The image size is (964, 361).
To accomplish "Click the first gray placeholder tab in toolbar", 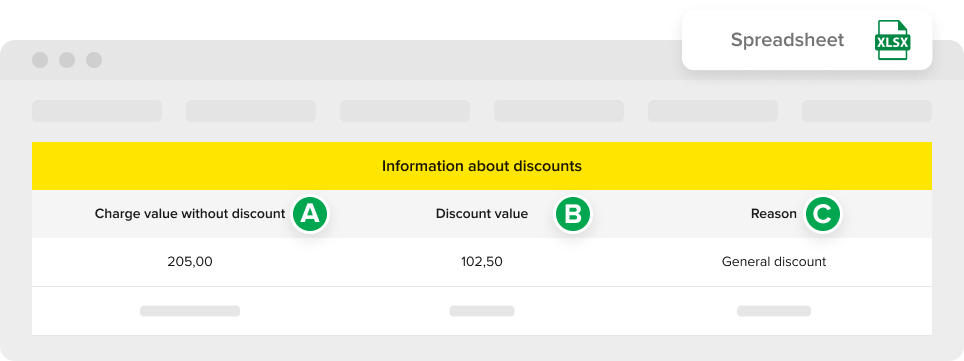I will pos(97,111).
